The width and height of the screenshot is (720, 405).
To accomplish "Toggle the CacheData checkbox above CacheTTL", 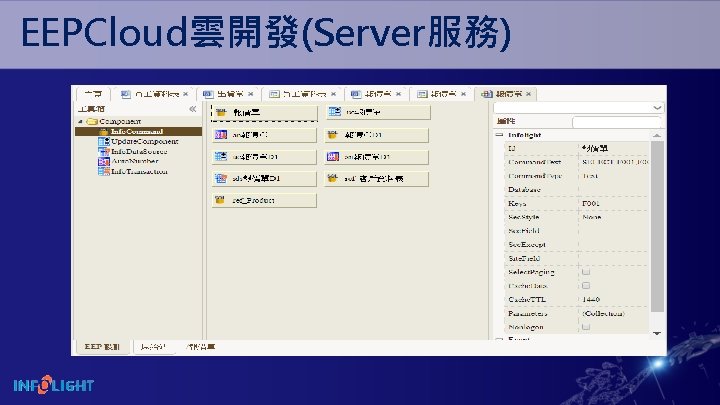I will (586, 286).
